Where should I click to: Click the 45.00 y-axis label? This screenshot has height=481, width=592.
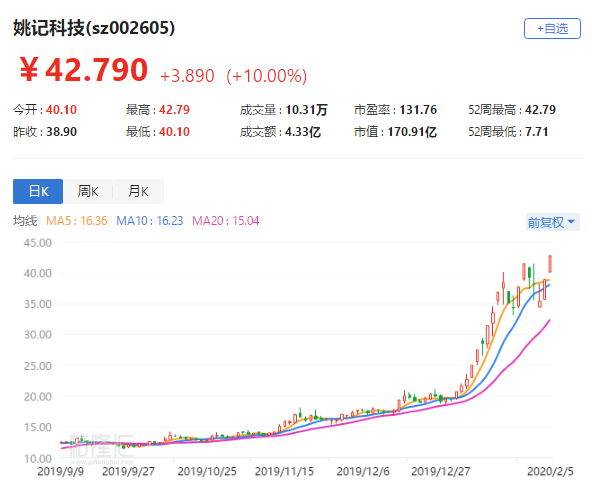pos(38,242)
